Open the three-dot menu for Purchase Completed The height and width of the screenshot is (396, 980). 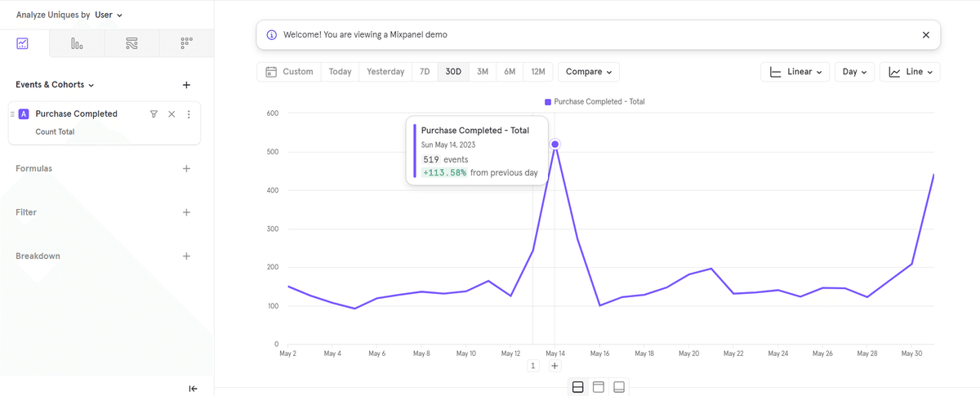[x=189, y=114]
